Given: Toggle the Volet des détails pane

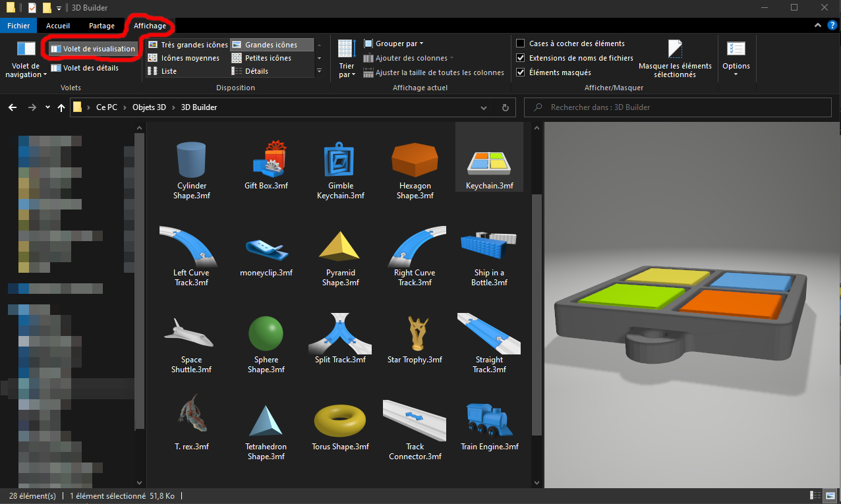Looking at the screenshot, I should 85,67.
